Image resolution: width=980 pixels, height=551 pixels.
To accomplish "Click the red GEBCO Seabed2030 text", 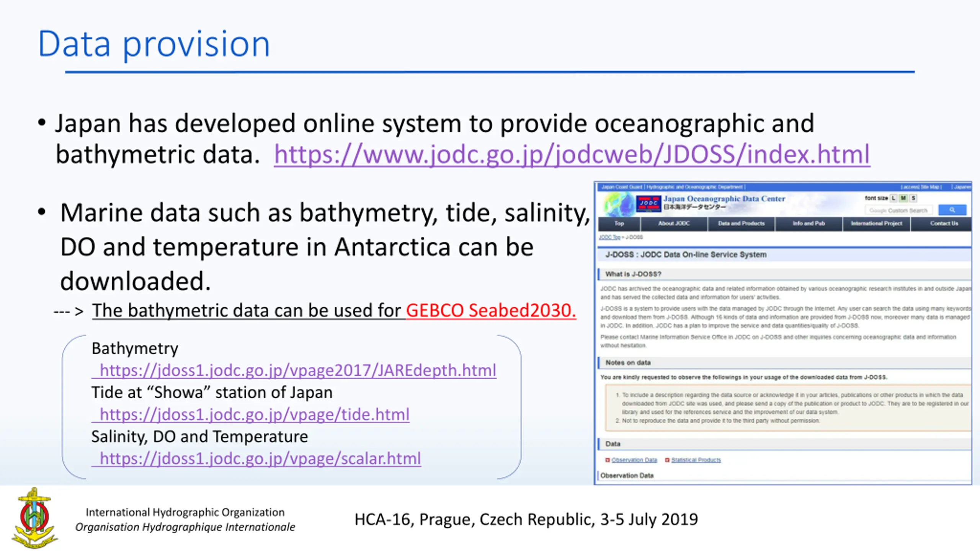I will click(x=491, y=310).
